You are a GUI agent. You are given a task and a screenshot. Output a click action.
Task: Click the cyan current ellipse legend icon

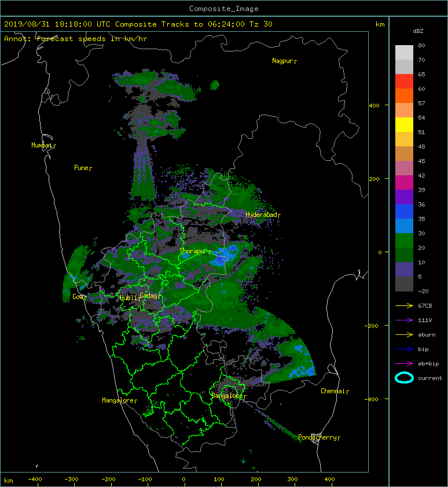[404, 378]
